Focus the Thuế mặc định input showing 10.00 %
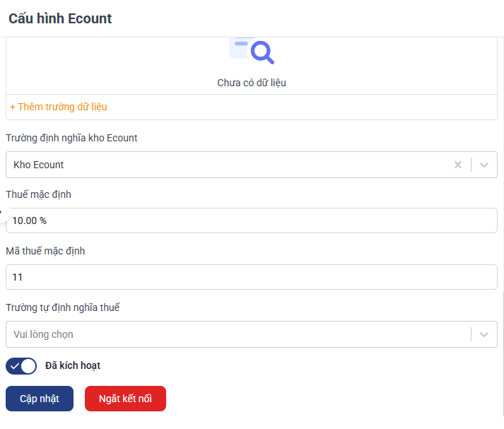Screen dimensions: 504x429 pyautogui.click(x=251, y=221)
